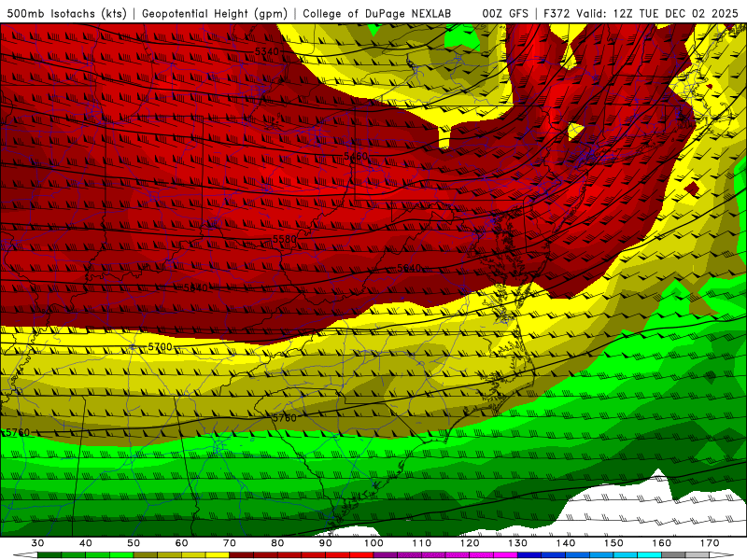Click the 80 value on the color scale
The image size is (747, 560).
pos(277,543)
